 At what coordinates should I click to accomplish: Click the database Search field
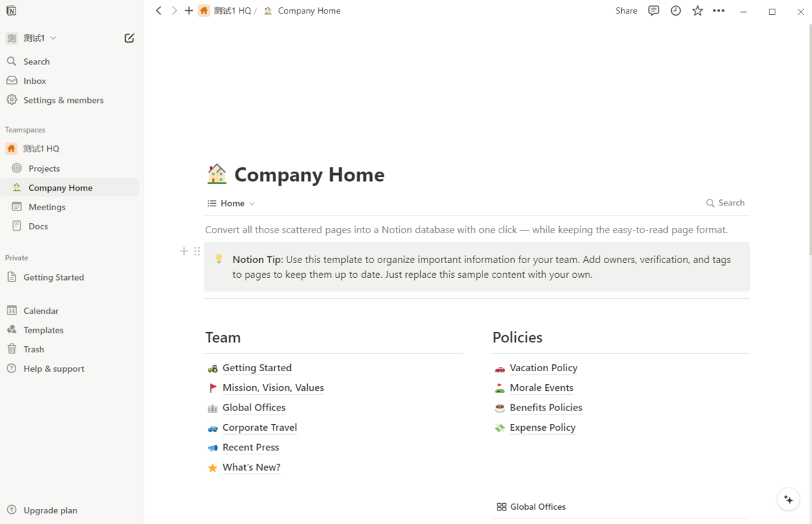point(725,203)
